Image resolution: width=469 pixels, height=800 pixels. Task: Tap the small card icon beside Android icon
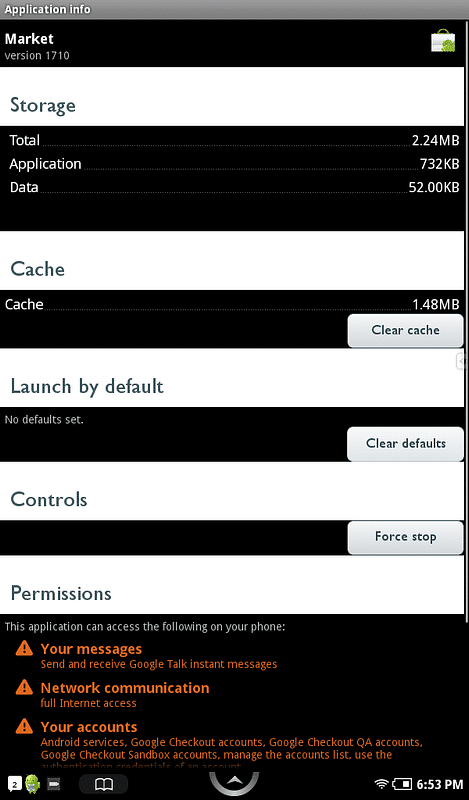point(54,784)
